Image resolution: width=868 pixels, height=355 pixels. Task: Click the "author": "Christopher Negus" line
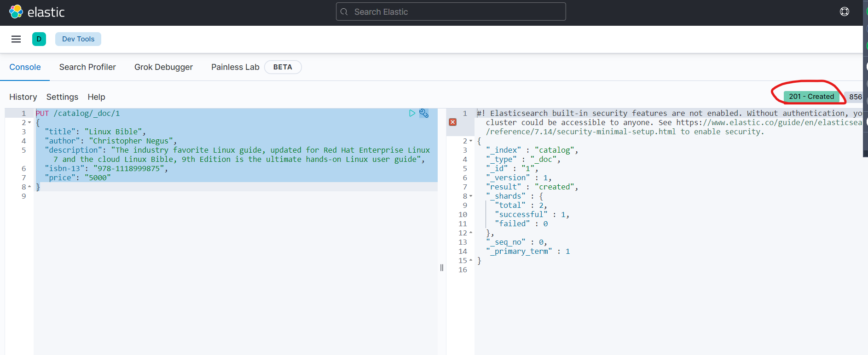click(x=111, y=141)
